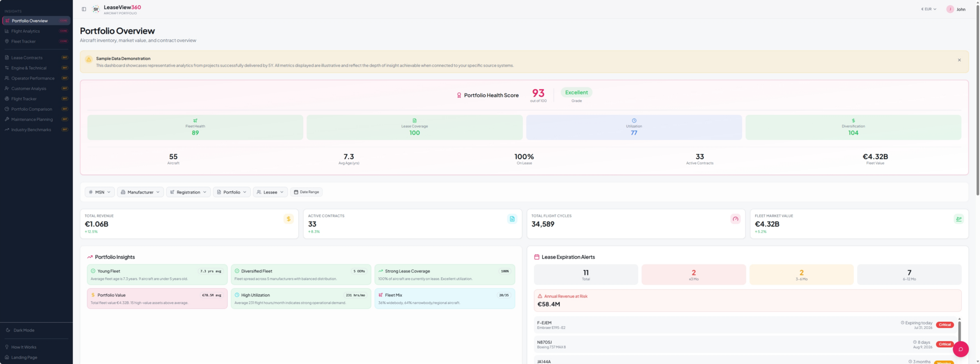Open the Manufacturer filter dropdown

pos(140,192)
